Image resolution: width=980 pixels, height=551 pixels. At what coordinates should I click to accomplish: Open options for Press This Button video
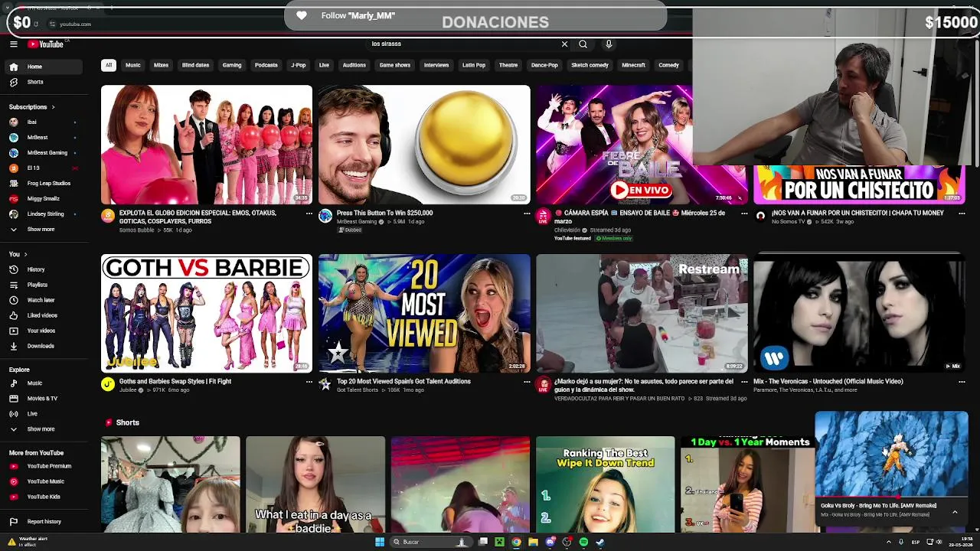tap(527, 214)
